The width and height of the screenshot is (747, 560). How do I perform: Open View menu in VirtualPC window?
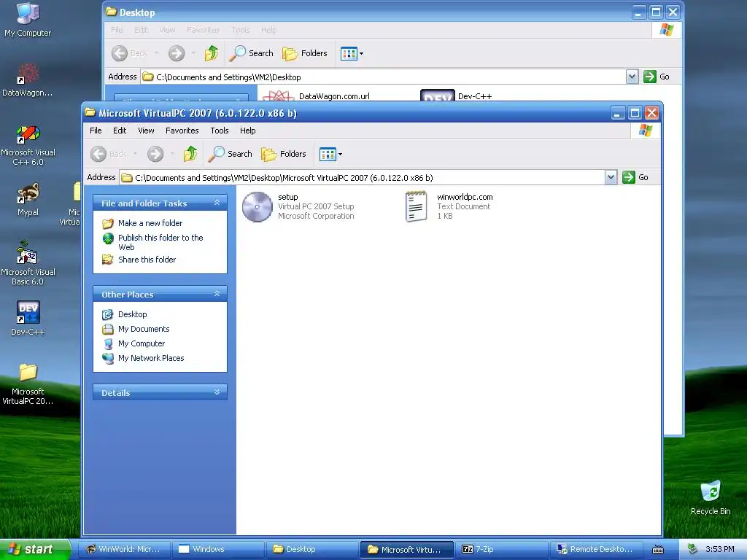click(x=146, y=131)
